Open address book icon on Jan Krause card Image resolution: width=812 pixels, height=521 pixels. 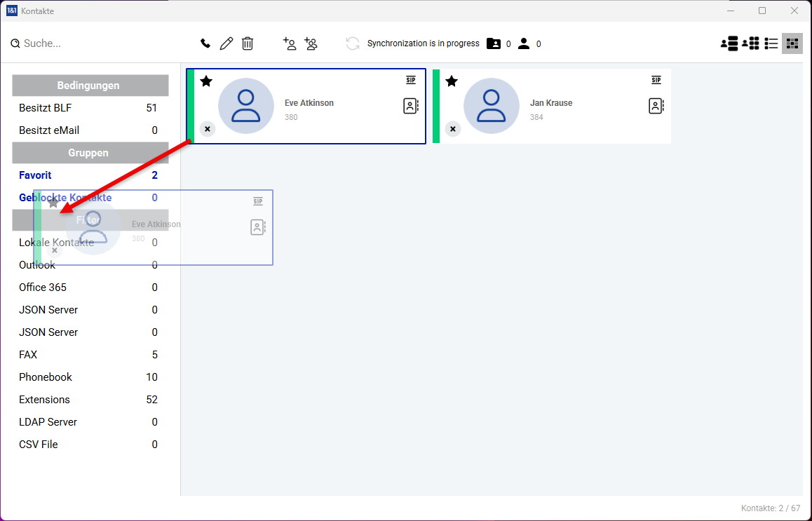656,106
